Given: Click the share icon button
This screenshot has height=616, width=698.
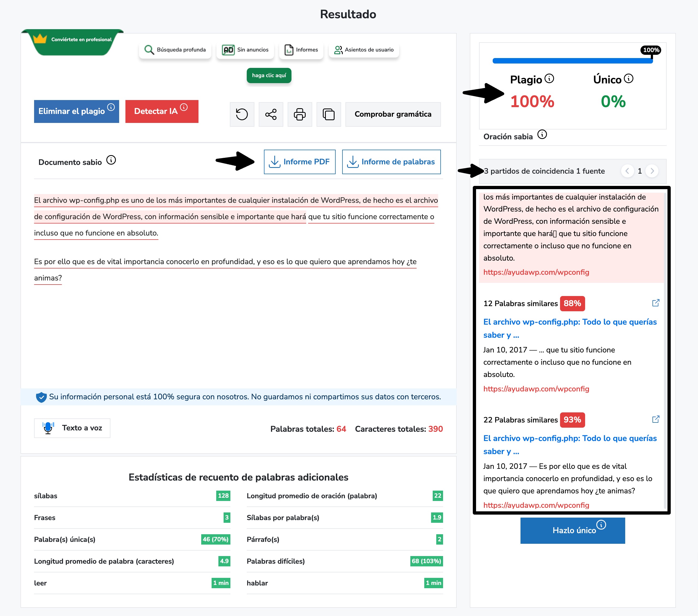Looking at the screenshot, I should (x=271, y=114).
